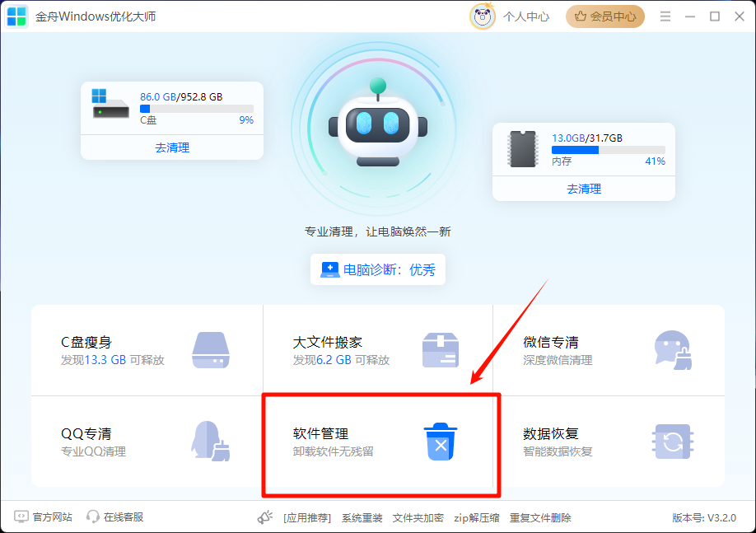Click the monitor icon beside 官方网站
This screenshot has height=533, width=756.
tap(21, 517)
